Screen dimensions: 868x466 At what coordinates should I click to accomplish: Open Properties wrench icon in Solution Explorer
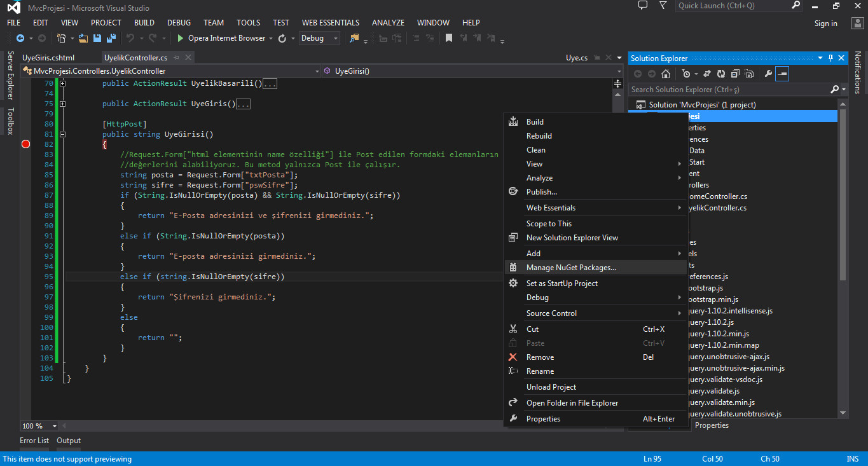click(768, 74)
